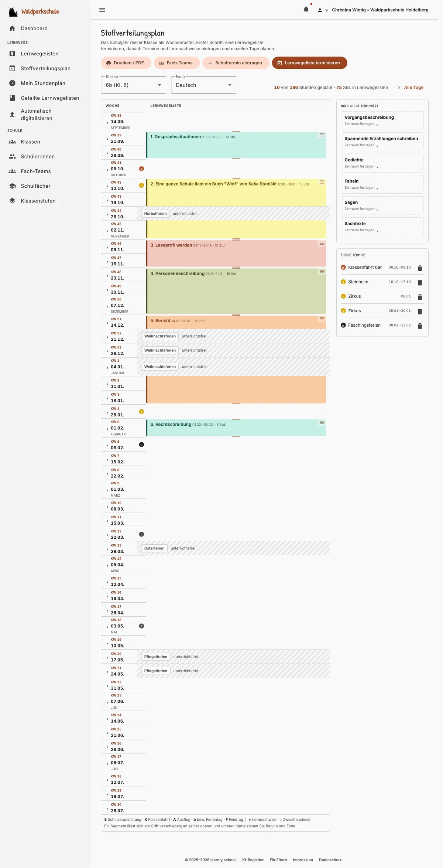Select the yellow Wolf book segment
This screenshot has width=443, height=868.
coord(236,192)
